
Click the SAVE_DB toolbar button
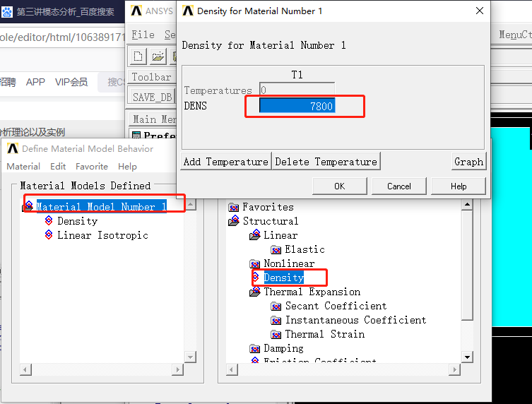[153, 97]
